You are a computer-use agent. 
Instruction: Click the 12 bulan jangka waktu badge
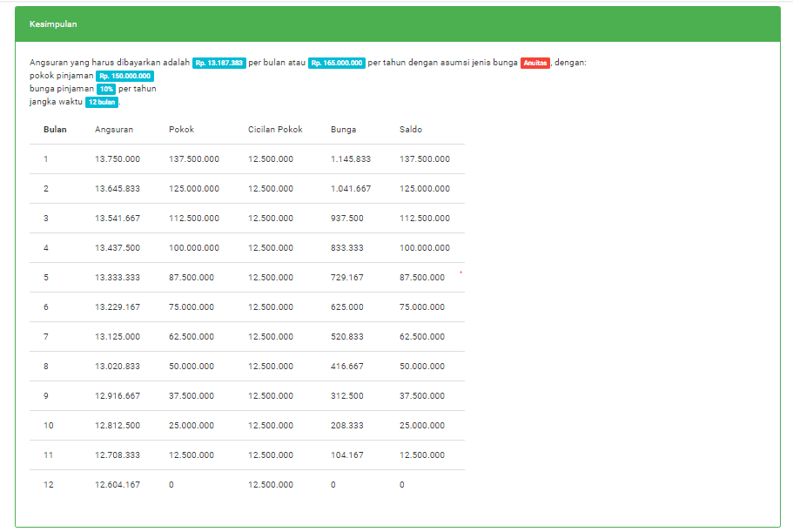click(102, 102)
